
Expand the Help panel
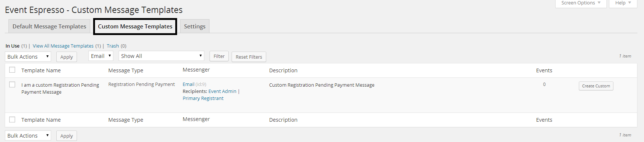[623, 3]
